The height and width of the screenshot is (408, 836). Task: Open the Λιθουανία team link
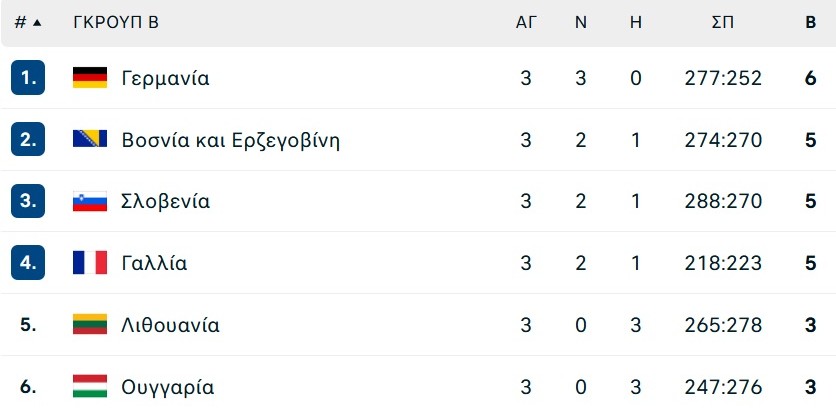tap(170, 325)
